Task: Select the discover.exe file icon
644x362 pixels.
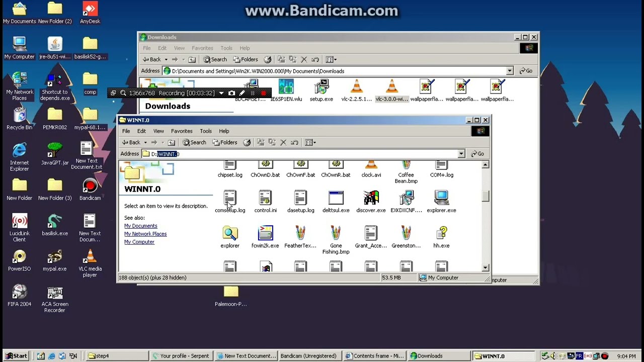Action: pos(371,201)
